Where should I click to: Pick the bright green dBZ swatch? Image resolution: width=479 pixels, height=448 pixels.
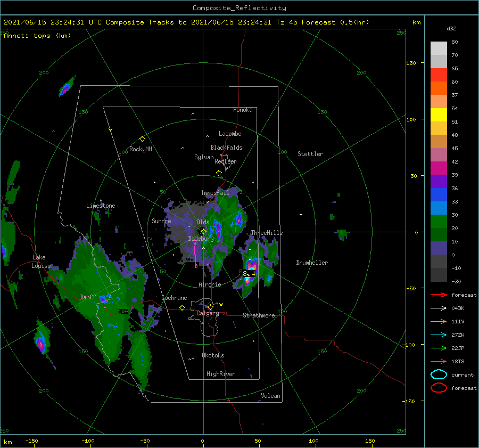439,222
